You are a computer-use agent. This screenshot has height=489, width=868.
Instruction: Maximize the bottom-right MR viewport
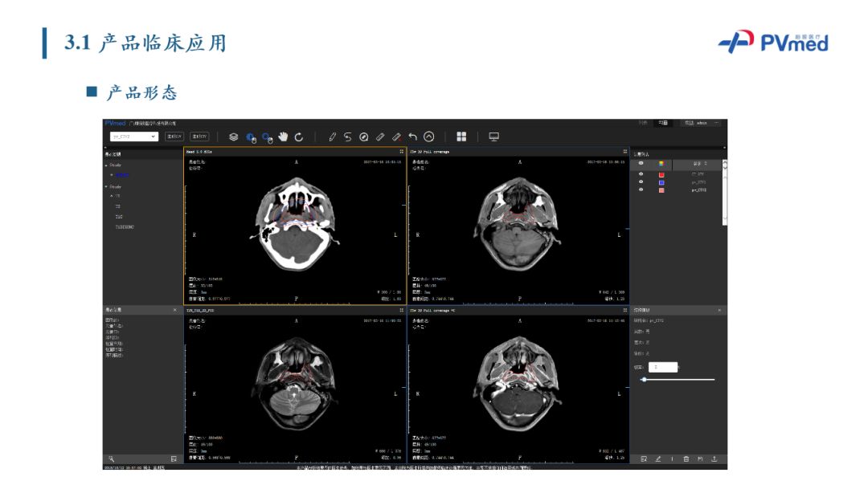click(625, 310)
